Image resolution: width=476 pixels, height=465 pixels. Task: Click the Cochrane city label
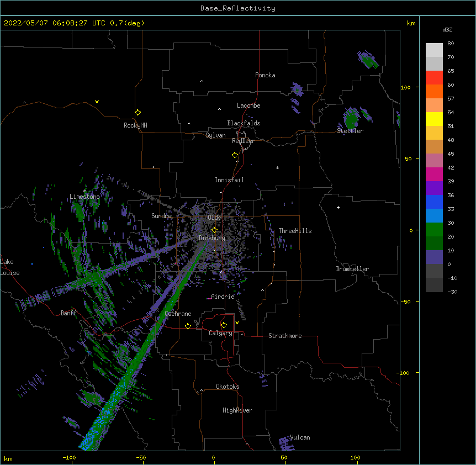coord(178,314)
